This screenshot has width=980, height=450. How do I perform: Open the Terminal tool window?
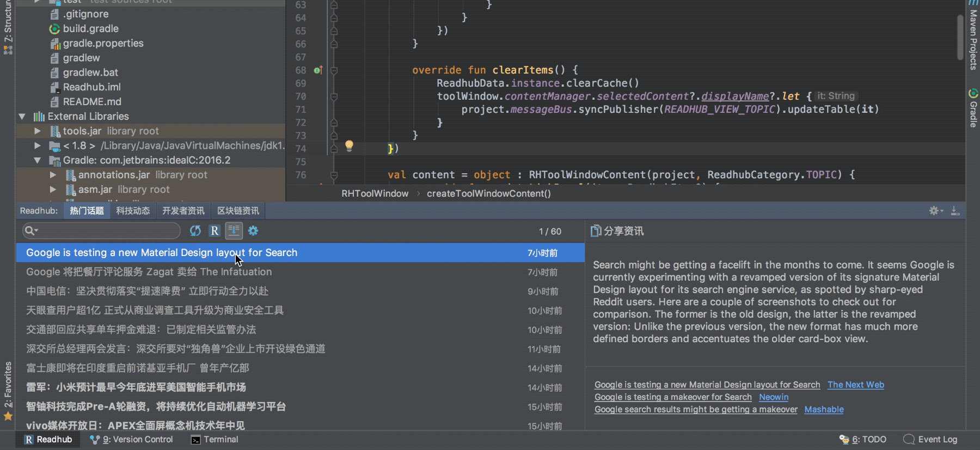[x=215, y=440]
